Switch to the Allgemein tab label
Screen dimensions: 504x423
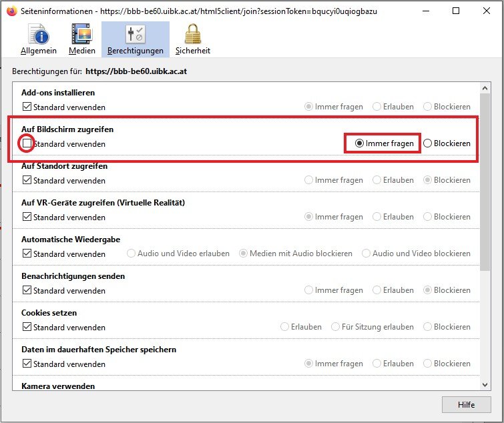coord(39,51)
